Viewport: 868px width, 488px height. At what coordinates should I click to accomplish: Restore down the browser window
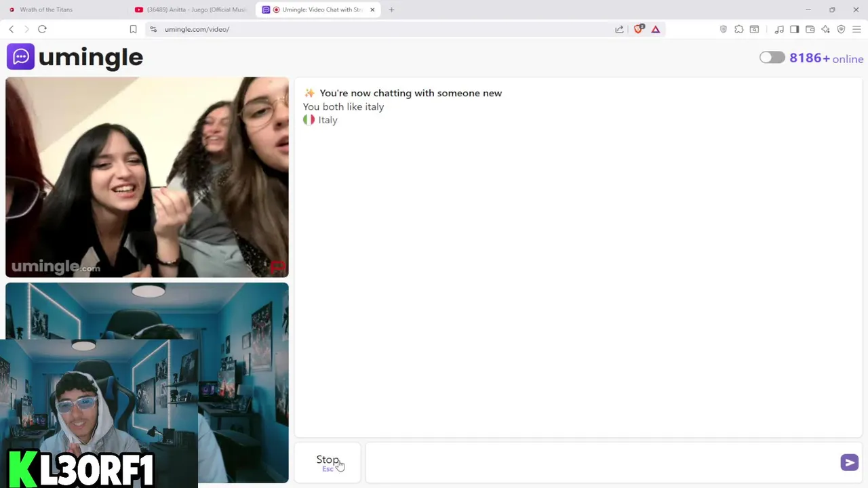tap(832, 9)
